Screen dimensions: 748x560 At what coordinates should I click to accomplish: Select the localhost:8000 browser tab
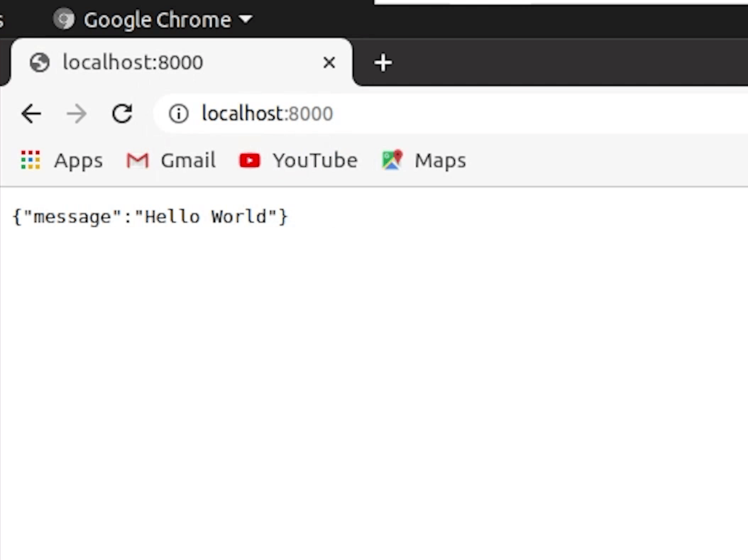click(177, 62)
